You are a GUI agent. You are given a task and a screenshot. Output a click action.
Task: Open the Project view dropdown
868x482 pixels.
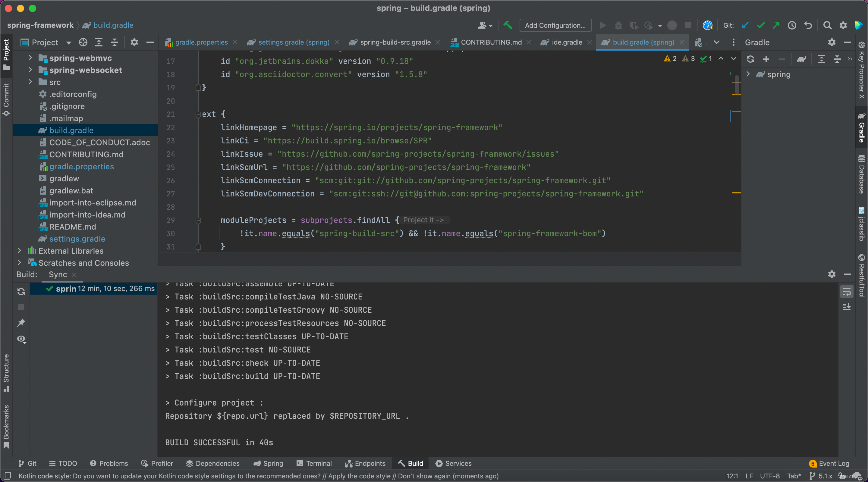[x=69, y=42]
